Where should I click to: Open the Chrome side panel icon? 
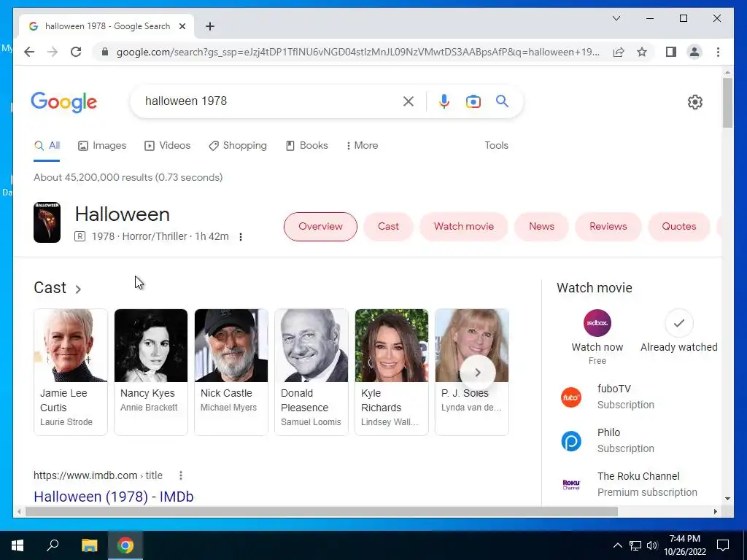pos(671,52)
